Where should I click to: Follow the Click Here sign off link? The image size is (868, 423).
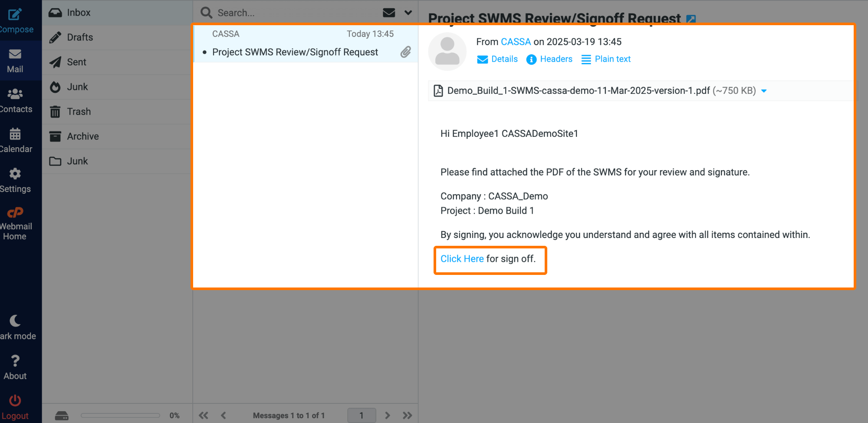pos(462,259)
